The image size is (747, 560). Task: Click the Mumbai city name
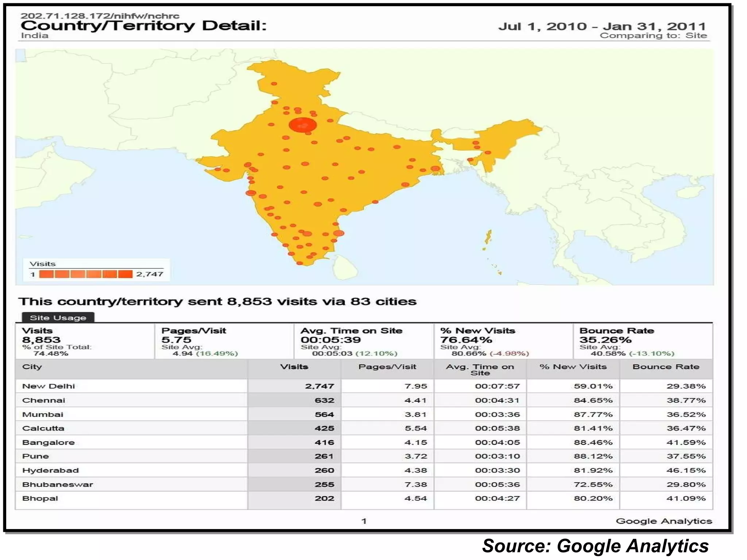[43, 414]
